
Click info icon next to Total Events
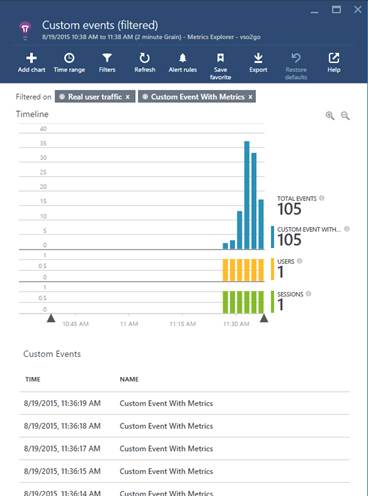322,198
